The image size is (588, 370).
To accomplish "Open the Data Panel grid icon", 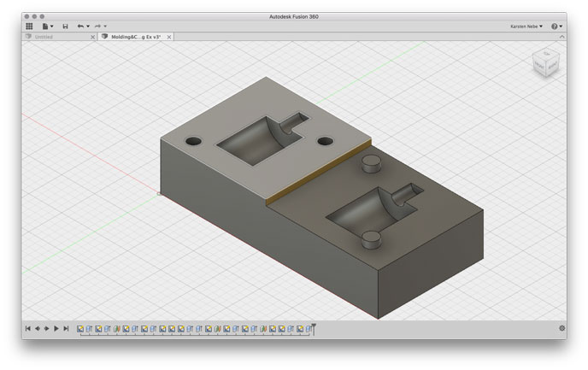I will click(x=29, y=26).
